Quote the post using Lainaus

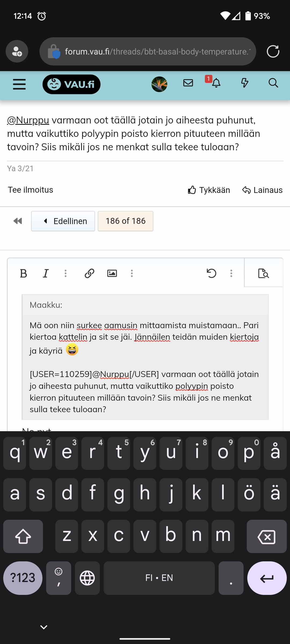click(262, 190)
